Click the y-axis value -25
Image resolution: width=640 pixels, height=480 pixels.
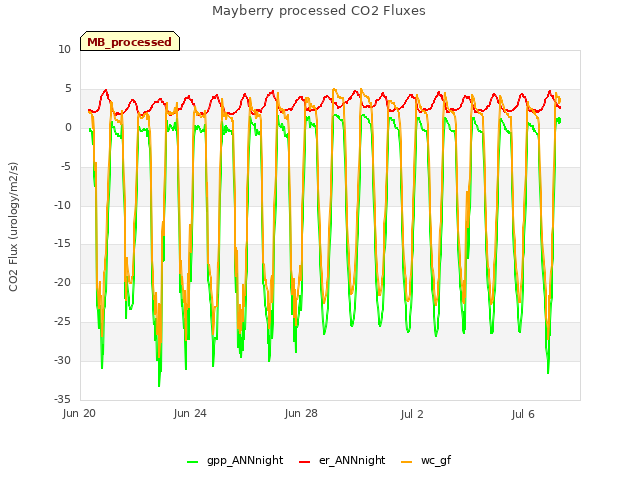pos(62,322)
